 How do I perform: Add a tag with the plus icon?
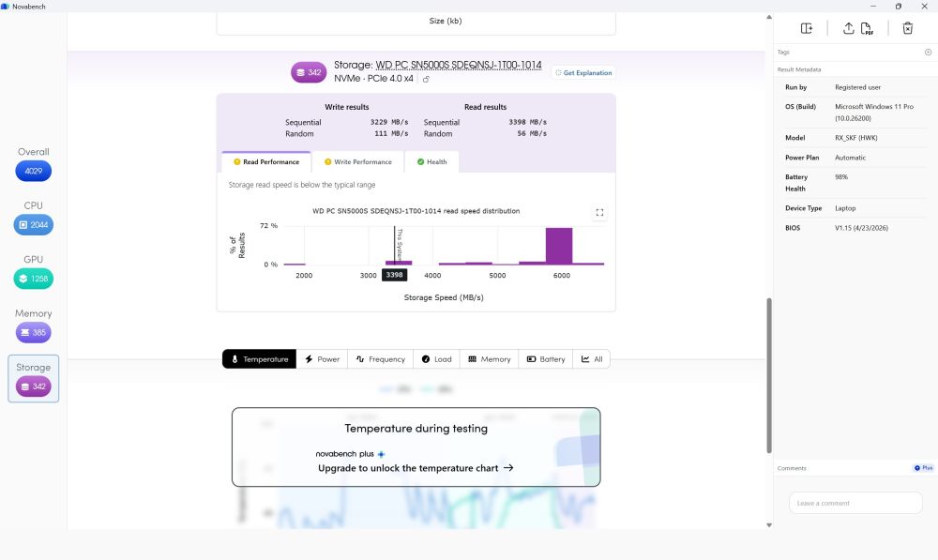click(x=928, y=52)
